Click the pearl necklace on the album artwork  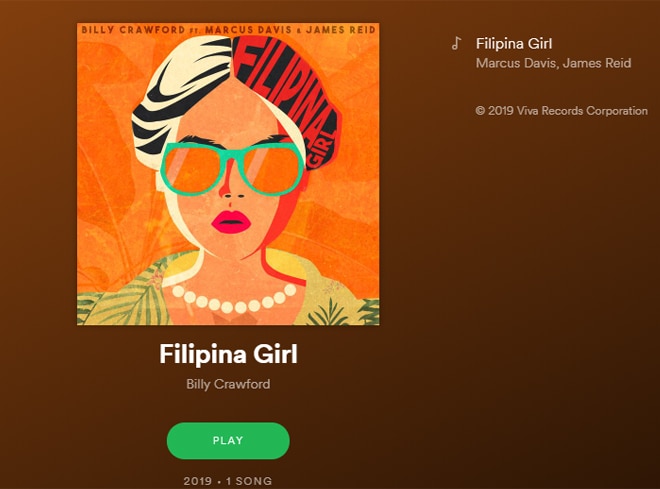(235, 298)
